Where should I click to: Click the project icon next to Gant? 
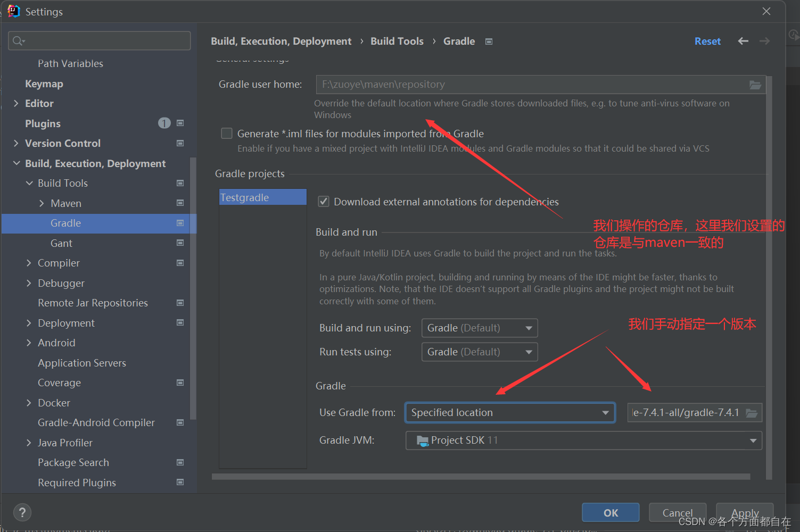tap(180, 243)
